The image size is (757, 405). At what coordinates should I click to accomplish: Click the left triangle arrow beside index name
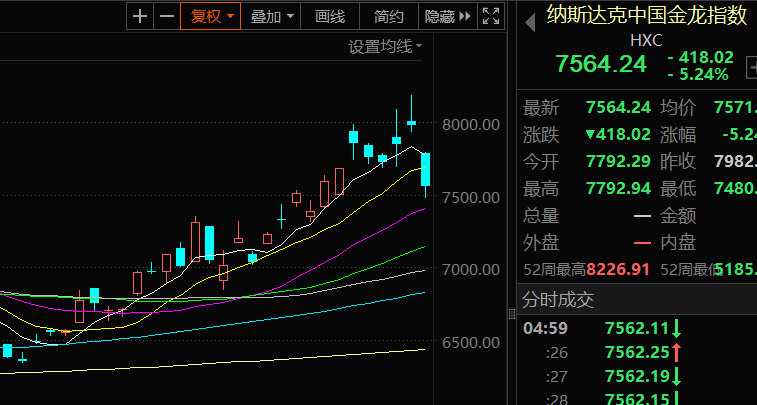tap(531, 23)
